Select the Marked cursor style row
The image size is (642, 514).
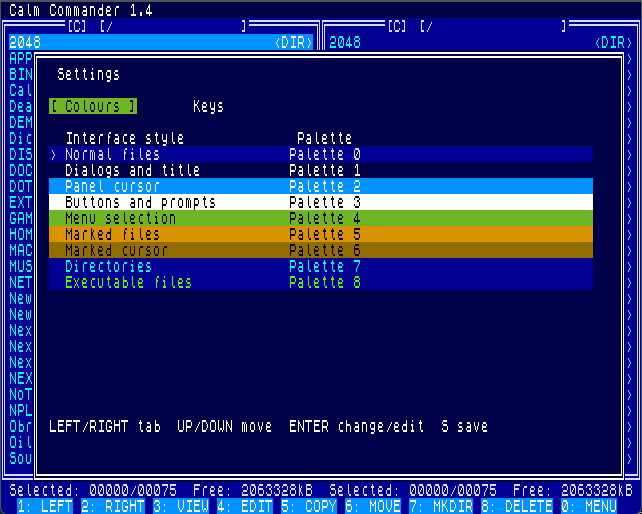tap(321, 250)
